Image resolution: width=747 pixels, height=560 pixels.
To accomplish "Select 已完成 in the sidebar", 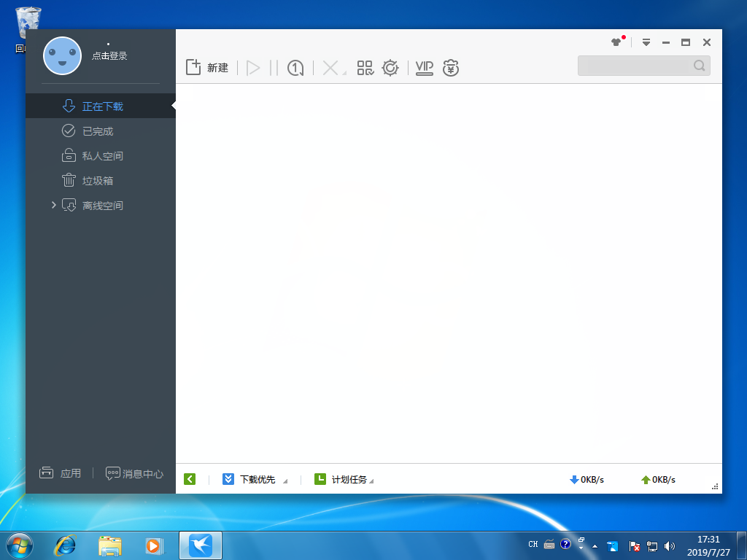I will [97, 131].
